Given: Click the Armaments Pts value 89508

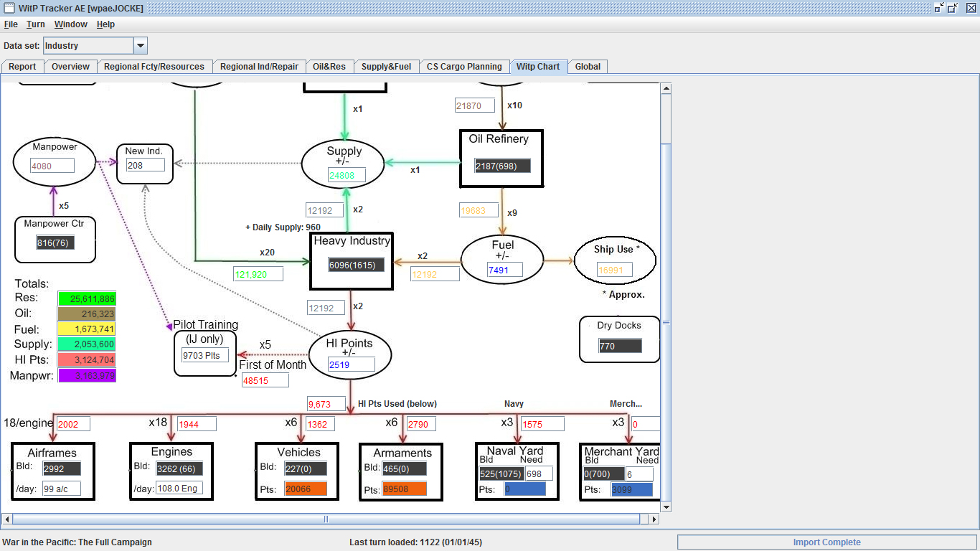Looking at the screenshot, I should [405, 489].
